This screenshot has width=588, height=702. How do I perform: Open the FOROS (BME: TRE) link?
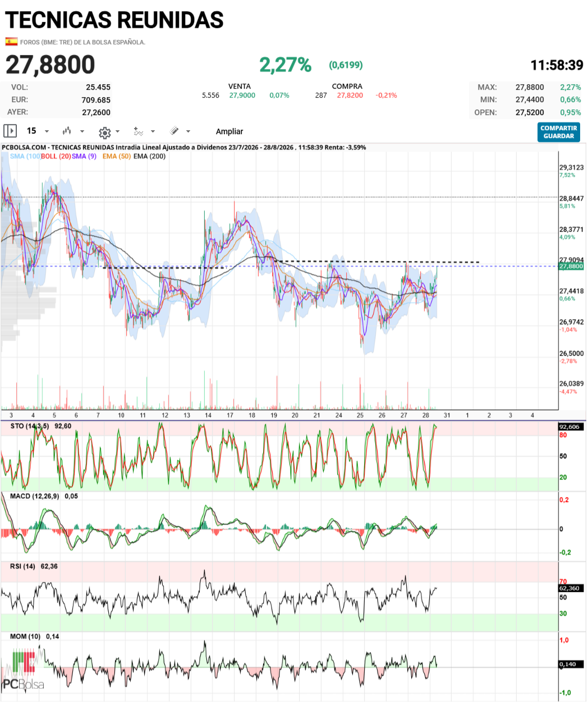coord(82,42)
